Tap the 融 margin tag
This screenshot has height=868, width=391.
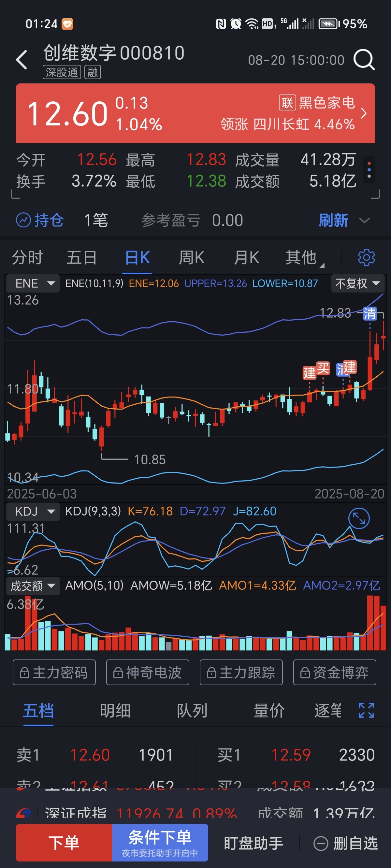point(93,72)
